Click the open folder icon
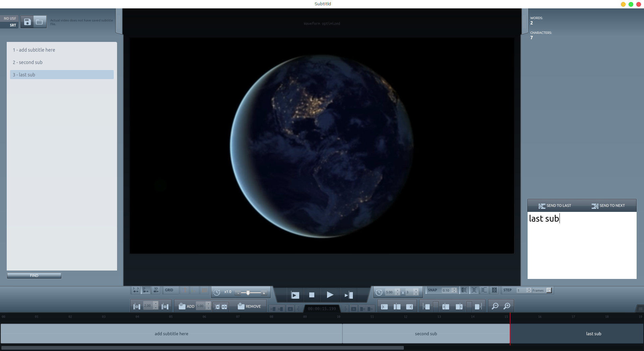This screenshot has width=644, height=351. pyautogui.click(x=40, y=22)
